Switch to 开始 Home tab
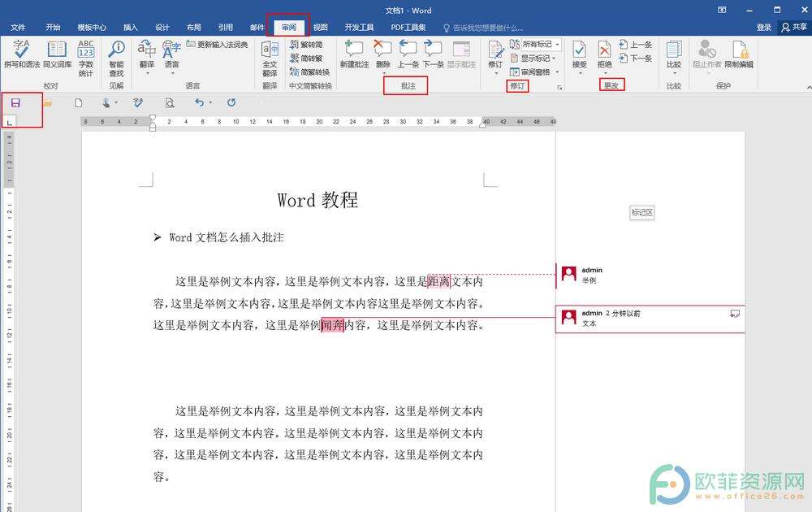812x512 pixels. tap(53, 27)
